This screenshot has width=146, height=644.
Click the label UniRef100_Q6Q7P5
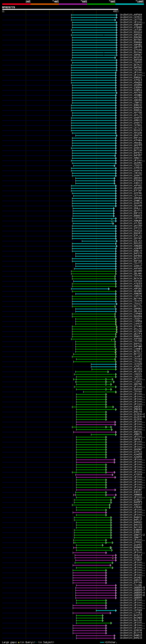tap(131, 145)
